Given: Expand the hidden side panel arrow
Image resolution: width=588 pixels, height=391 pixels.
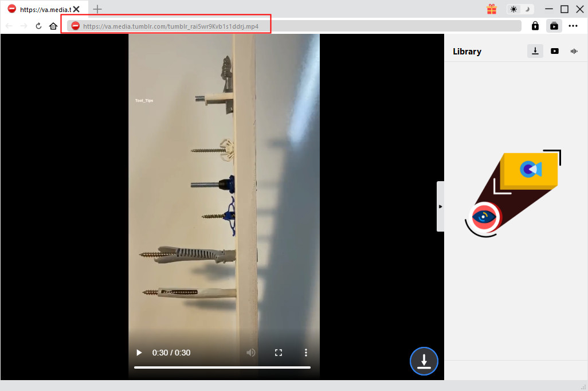Looking at the screenshot, I should (440, 206).
